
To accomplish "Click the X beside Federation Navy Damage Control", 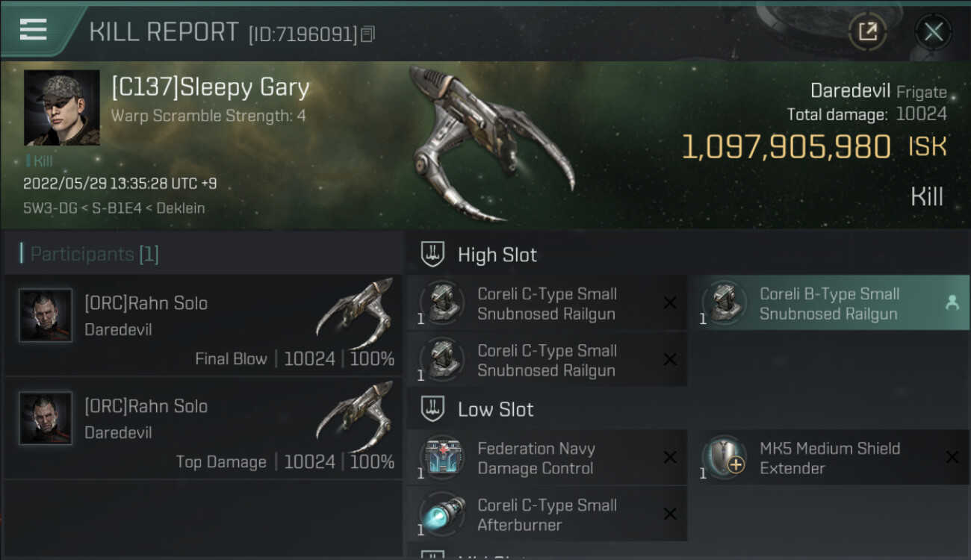I will [670, 457].
